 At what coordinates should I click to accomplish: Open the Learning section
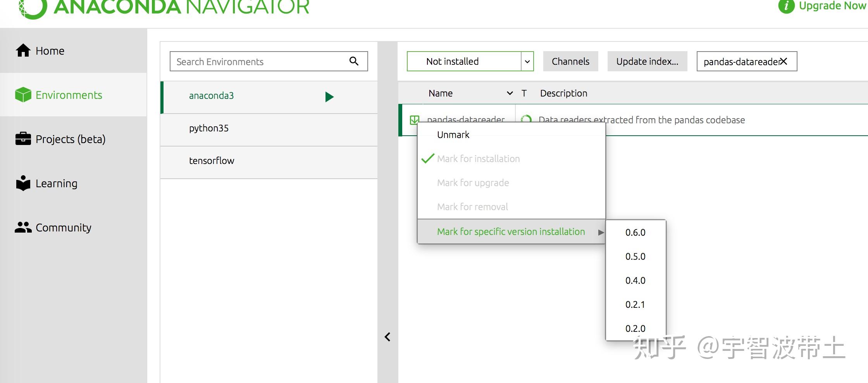point(57,183)
